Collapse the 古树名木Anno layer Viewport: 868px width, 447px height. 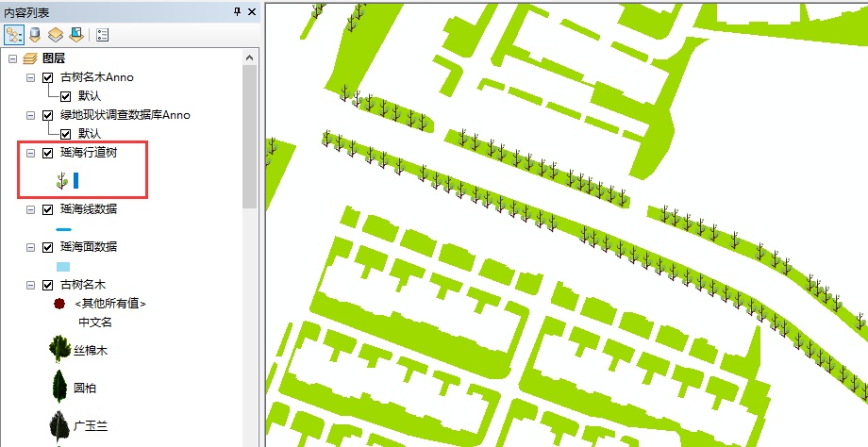pyautogui.click(x=31, y=77)
